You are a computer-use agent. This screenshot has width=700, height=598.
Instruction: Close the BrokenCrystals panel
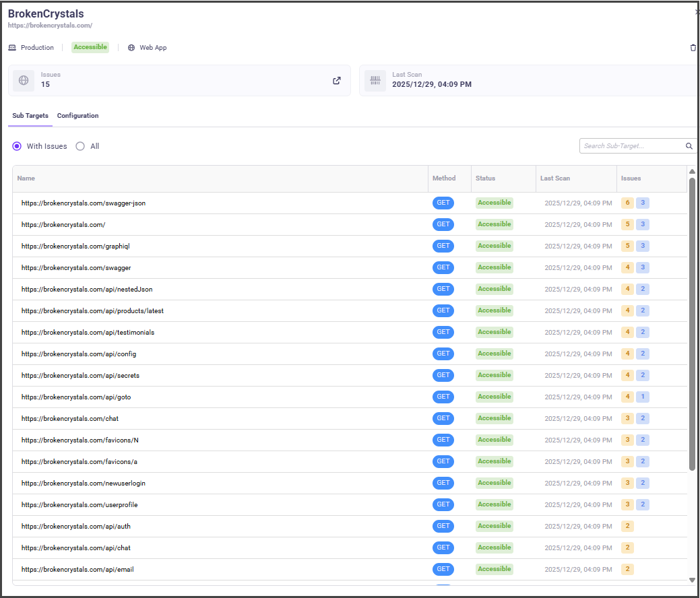(697, 12)
